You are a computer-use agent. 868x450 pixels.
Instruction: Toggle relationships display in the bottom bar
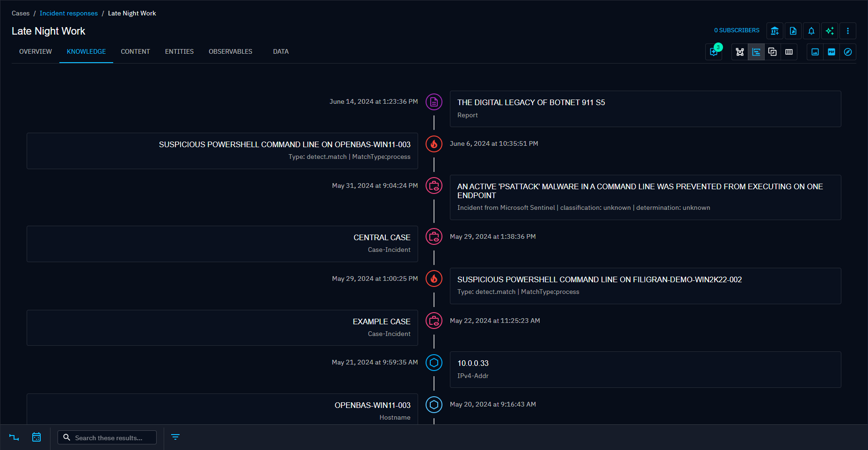point(14,437)
